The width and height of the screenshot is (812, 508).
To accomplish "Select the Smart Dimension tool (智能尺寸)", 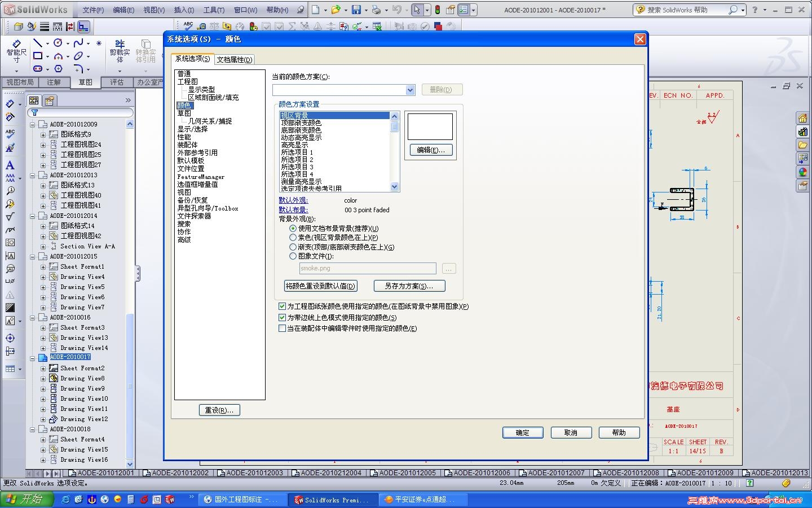I will tap(16, 51).
